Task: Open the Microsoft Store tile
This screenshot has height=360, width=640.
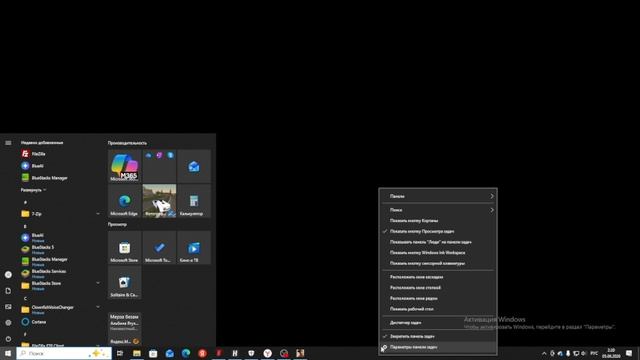Action: point(124,247)
